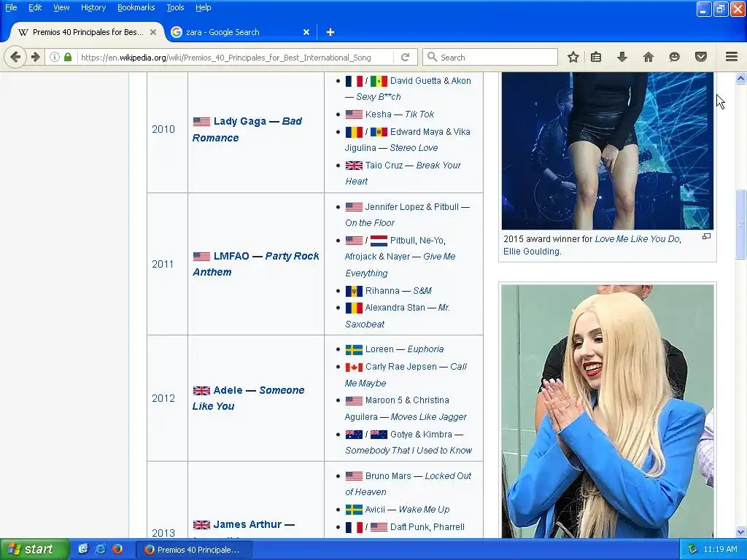
Task: Open the Help menu
Action: 203,7
